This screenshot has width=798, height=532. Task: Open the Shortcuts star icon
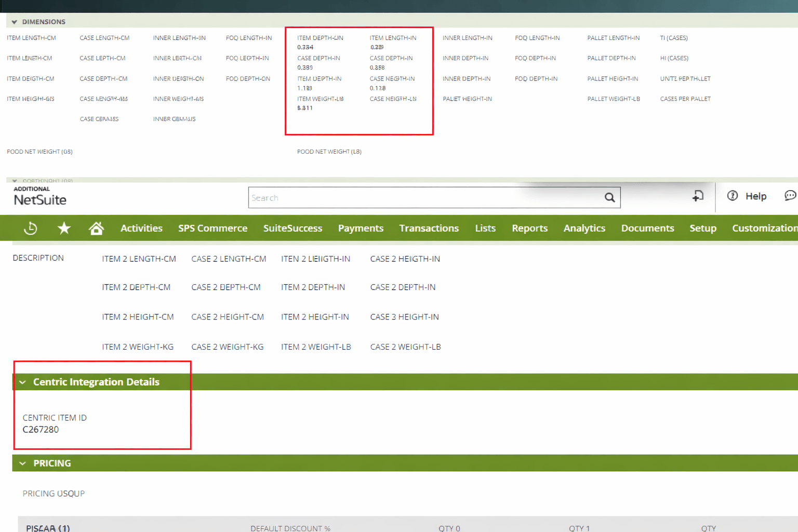tap(63, 228)
